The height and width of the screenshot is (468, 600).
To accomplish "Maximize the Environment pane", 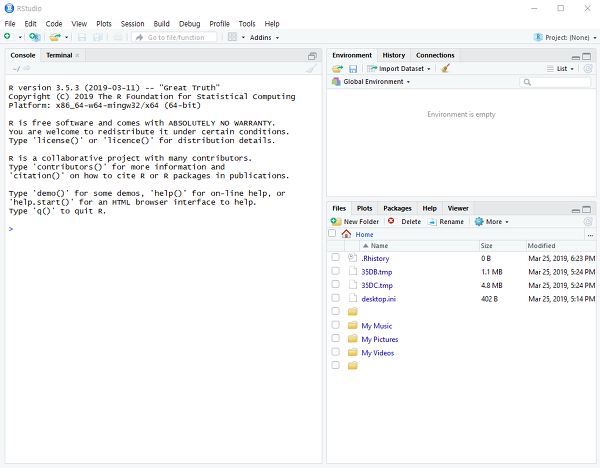I will 587,57.
